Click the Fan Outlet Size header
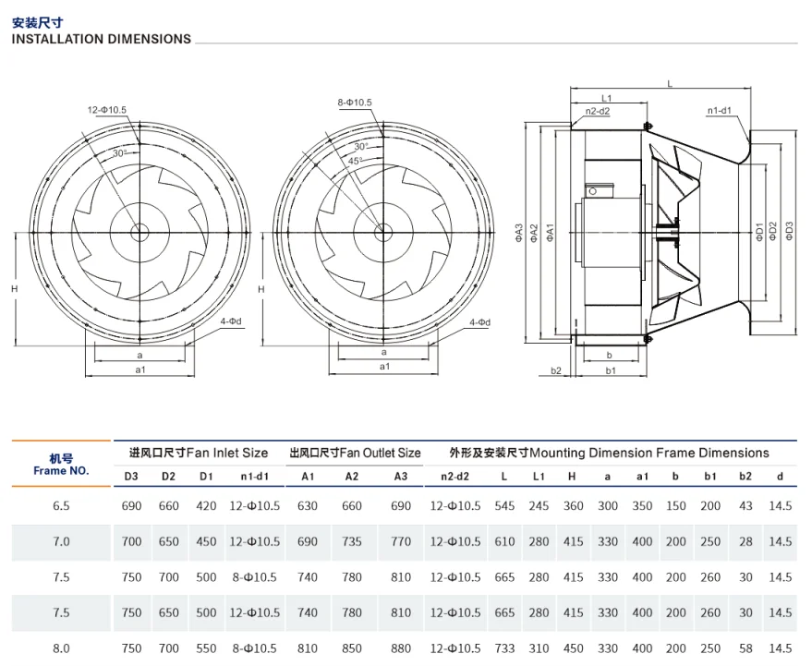The height and width of the screenshot is (666, 812). tap(355, 454)
